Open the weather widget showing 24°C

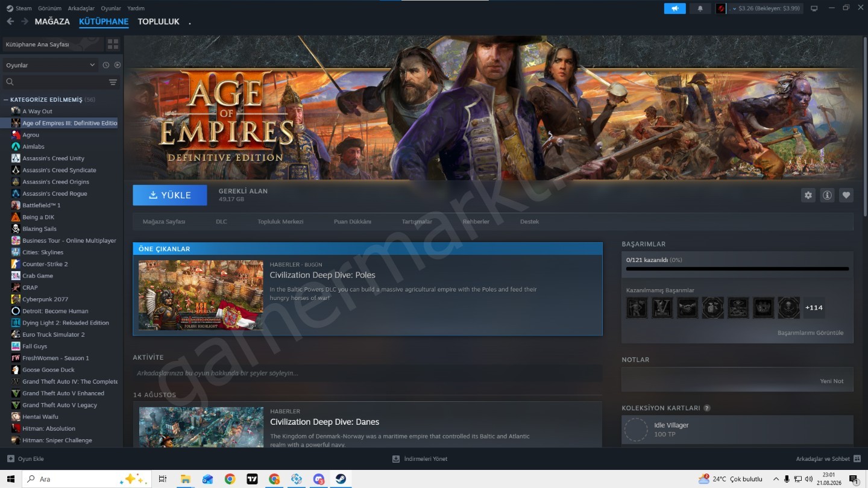730,479
